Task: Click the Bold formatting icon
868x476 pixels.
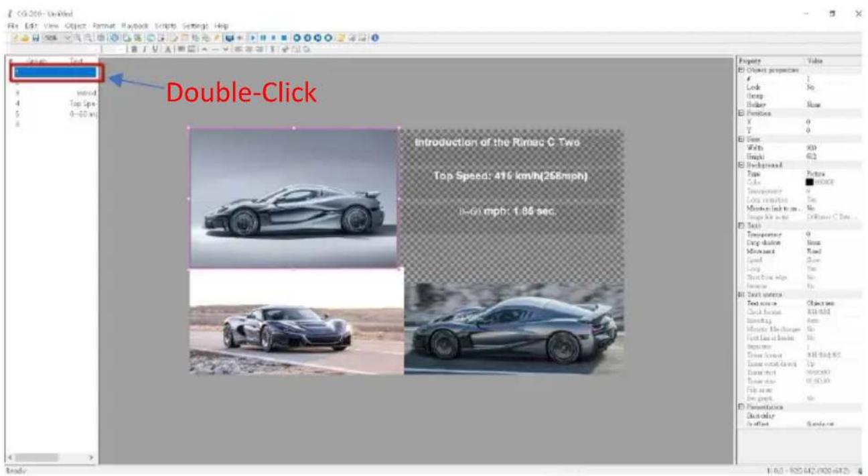Action: (134, 49)
